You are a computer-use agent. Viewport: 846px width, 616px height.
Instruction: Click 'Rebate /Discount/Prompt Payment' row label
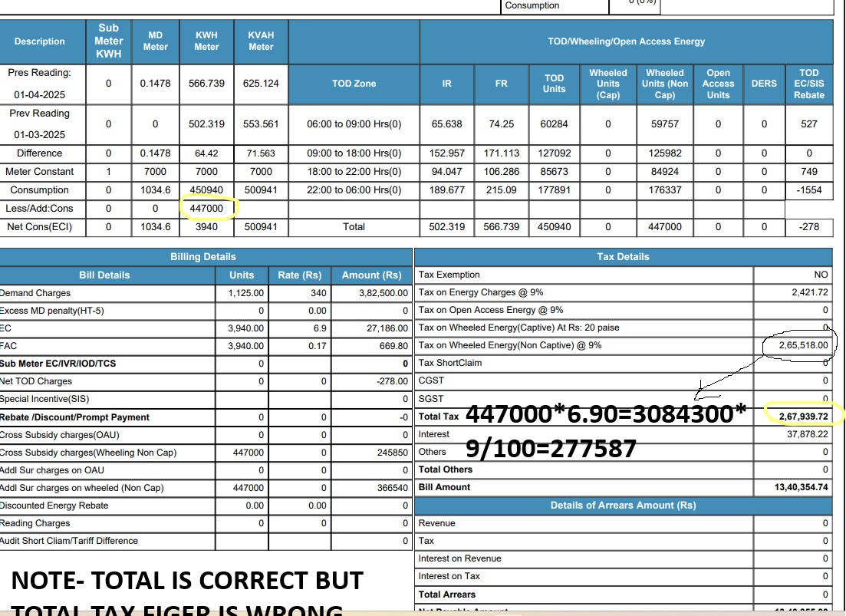(74, 417)
